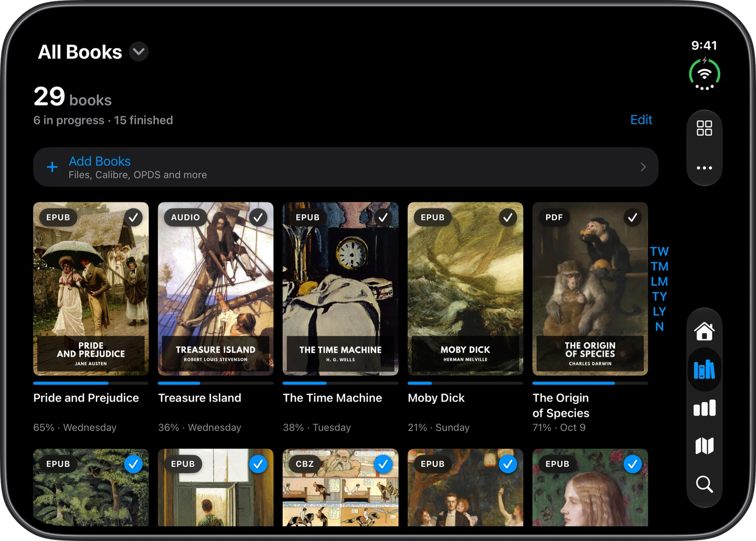Click the '29 books' count
This screenshot has height=541, width=756.
pos(72,97)
